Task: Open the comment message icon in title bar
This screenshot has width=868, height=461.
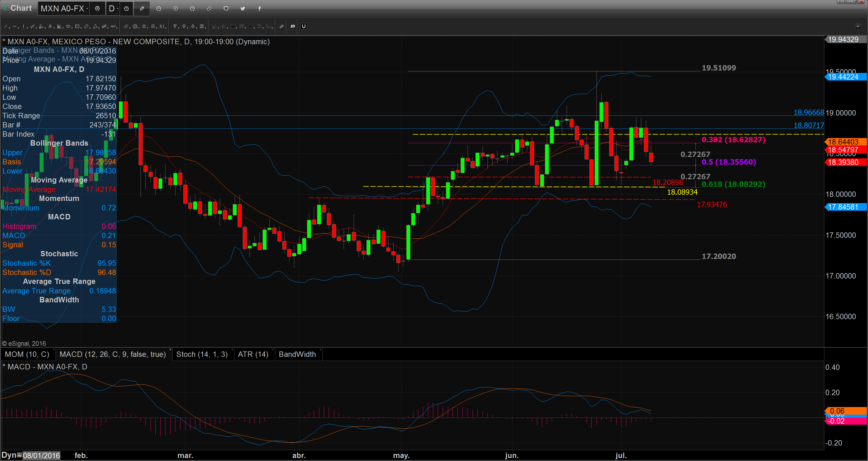Action: point(226,9)
